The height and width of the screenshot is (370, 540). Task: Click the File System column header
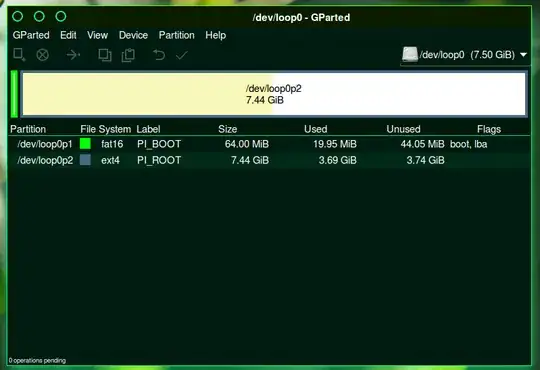(105, 129)
